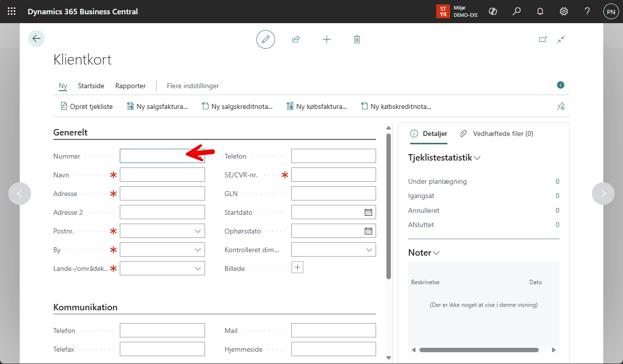Click Ny salgsfaktura action
The image size is (623, 364).
(157, 106)
